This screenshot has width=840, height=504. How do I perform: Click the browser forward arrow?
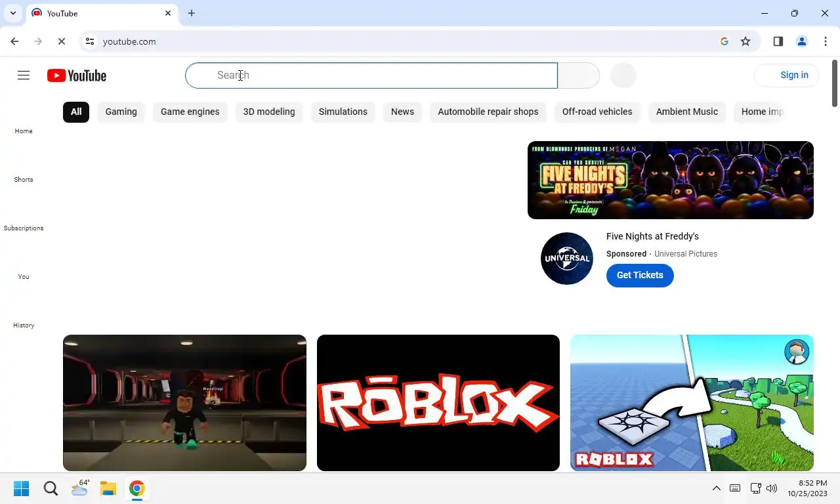[x=38, y=41]
